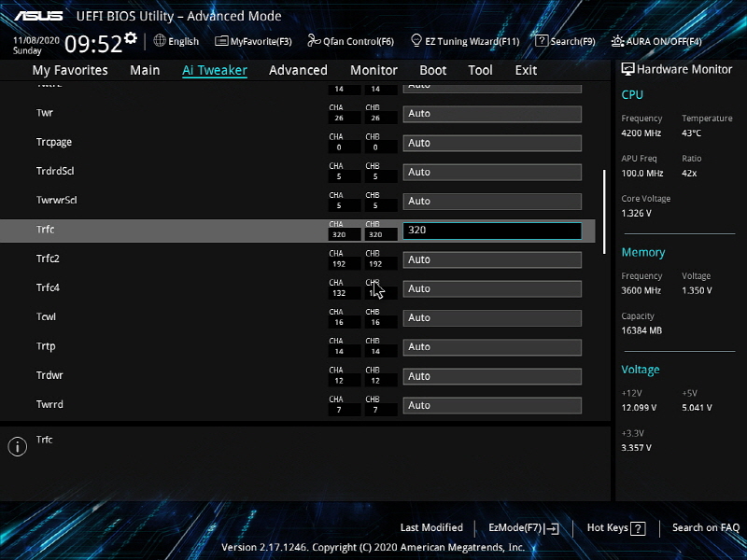Switch to the Main tab
This screenshot has height=560, width=747.
145,70
